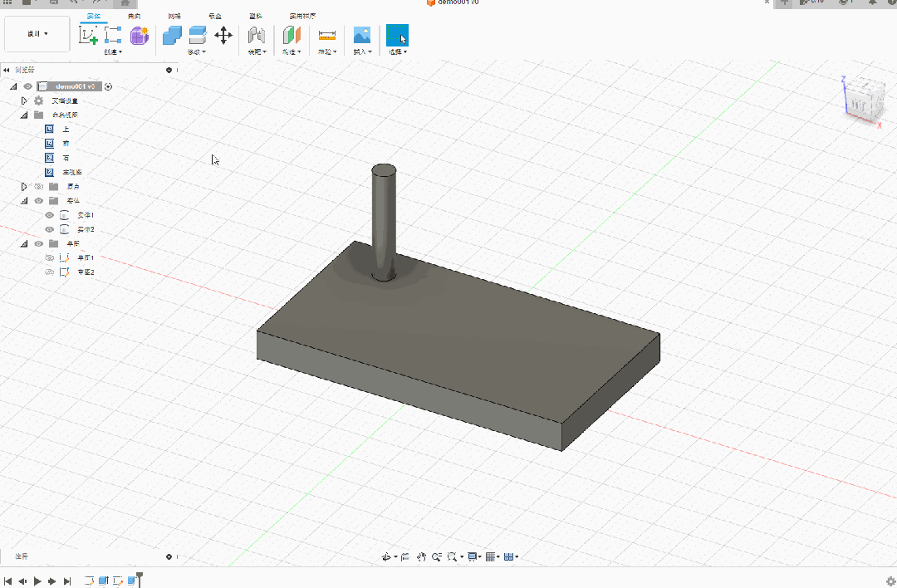This screenshot has height=588, width=897.
Task: Click second sketch feature in timeline
Action: (118, 581)
